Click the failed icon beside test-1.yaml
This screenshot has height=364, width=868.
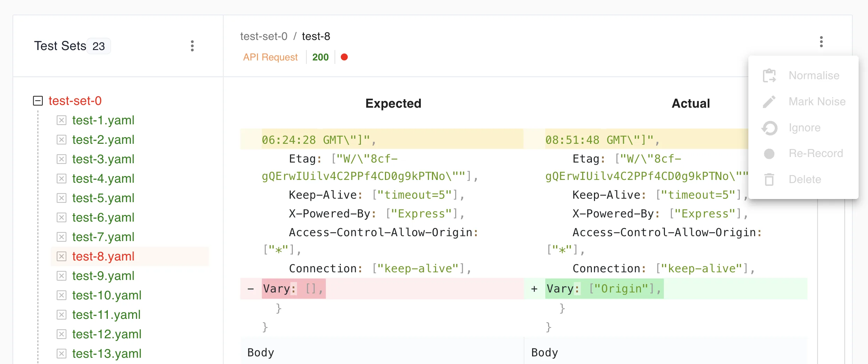coord(62,120)
